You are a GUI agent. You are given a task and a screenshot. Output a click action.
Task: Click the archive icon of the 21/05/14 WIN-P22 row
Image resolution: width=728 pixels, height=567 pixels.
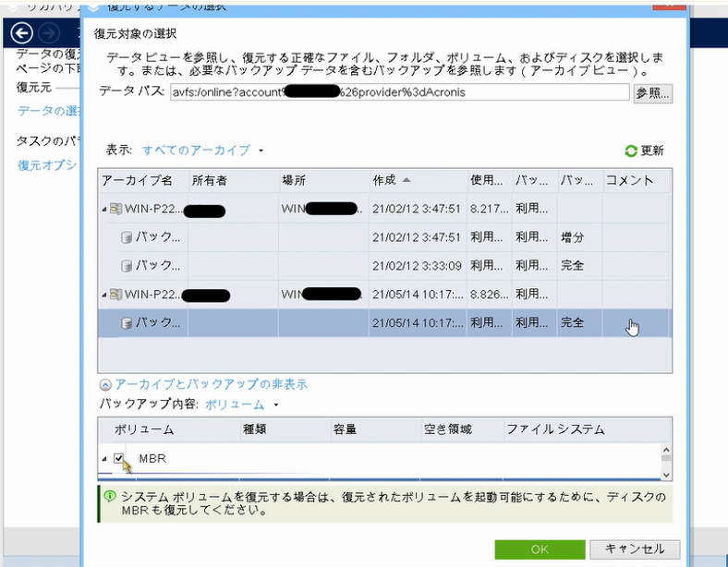coord(116,295)
